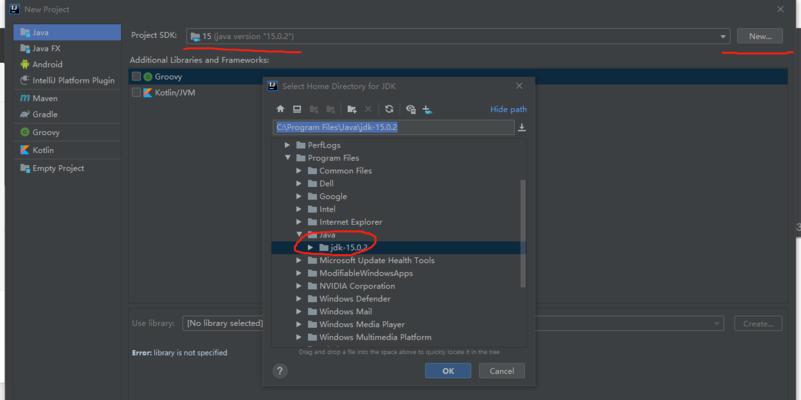Viewport: 801px width, 400px height.
Task: Select the Windows Mail folder label
Action: click(x=345, y=312)
